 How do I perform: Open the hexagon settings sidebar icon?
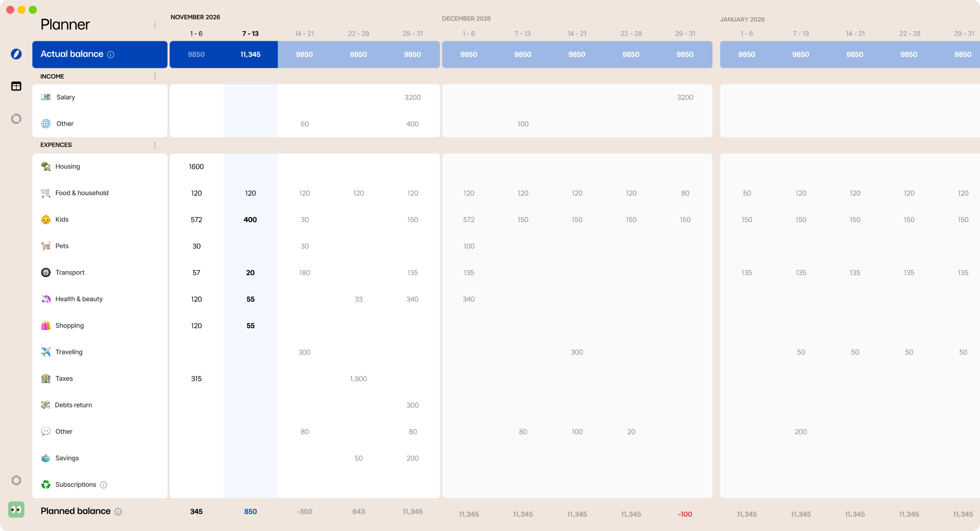[x=16, y=480]
